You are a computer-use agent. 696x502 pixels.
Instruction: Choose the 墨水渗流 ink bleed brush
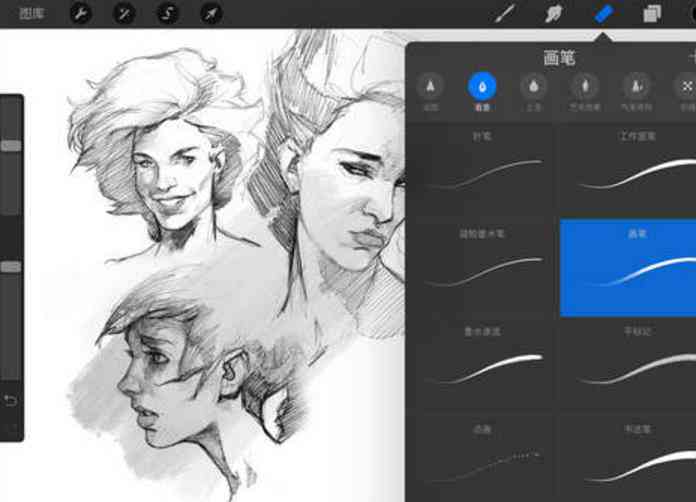tap(482, 365)
